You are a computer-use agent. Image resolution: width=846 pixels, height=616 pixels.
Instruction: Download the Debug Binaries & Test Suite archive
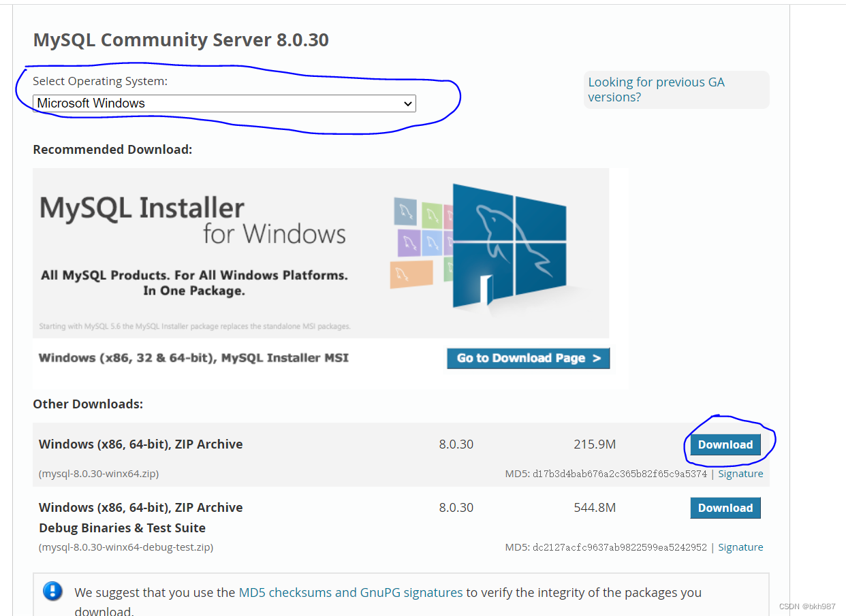[725, 508]
